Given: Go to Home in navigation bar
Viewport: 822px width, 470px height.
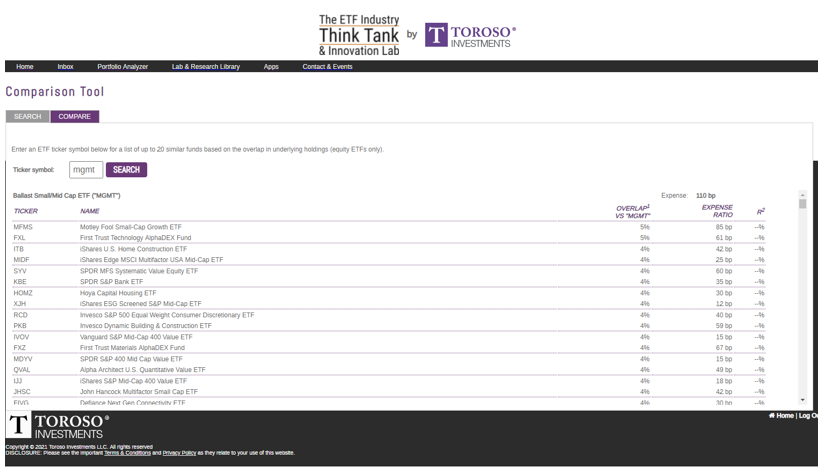Looking at the screenshot, I should click(x=25, y=67).
